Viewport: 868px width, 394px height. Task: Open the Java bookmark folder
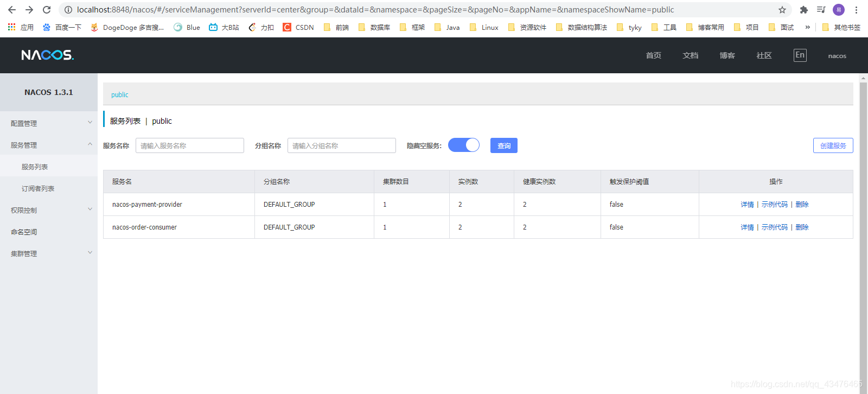coord(447,27)
